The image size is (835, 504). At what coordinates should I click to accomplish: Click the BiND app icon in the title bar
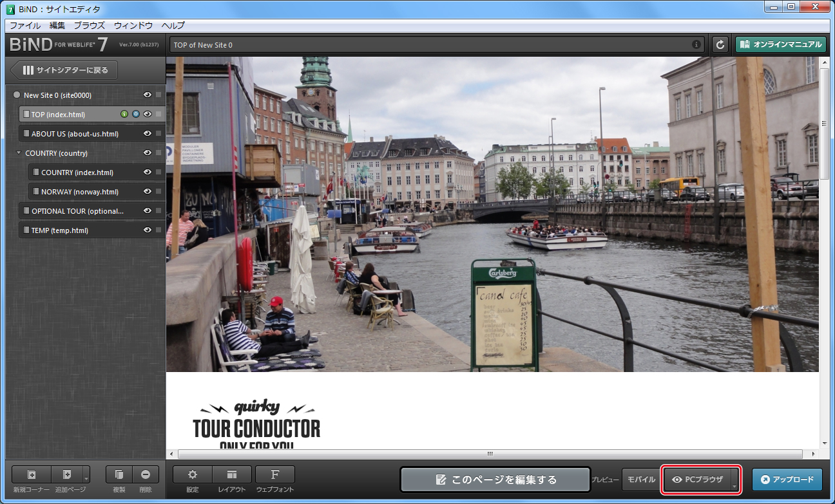(10, 9)
